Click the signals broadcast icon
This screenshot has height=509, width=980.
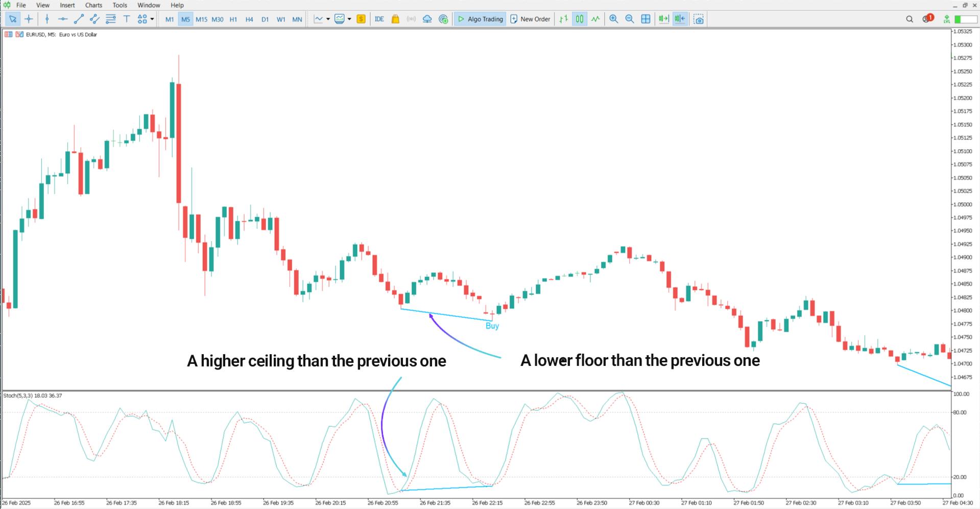(411, 19)
